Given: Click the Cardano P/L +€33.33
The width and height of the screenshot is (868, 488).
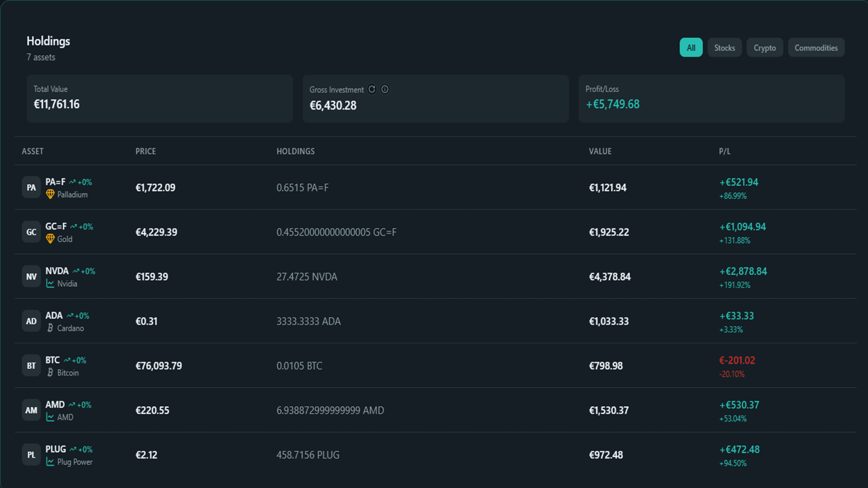Looking at the screenshot, I should (736, 316).
